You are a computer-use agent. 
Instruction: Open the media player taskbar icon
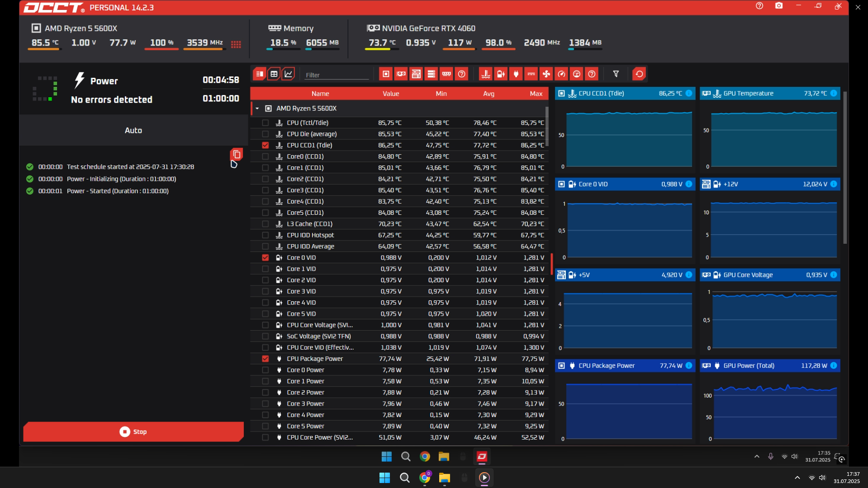click(484, 478)
